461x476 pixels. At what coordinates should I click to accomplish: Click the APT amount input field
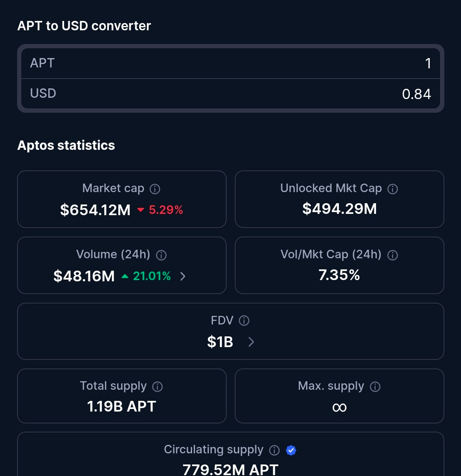tap(230, 63)
